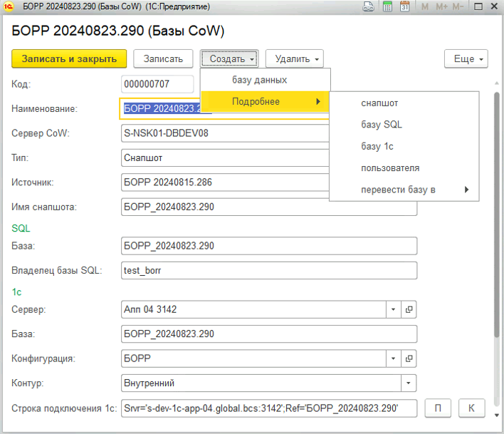Expand 'перевести базу в' submenu
The image size is (504, 434).
(x=404, y=190)
